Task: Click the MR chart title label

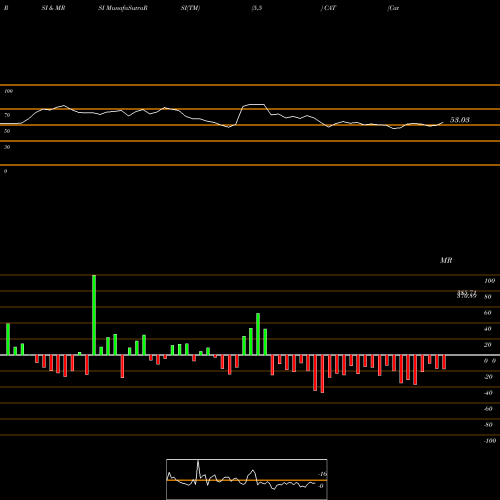Action: point(446,260)
